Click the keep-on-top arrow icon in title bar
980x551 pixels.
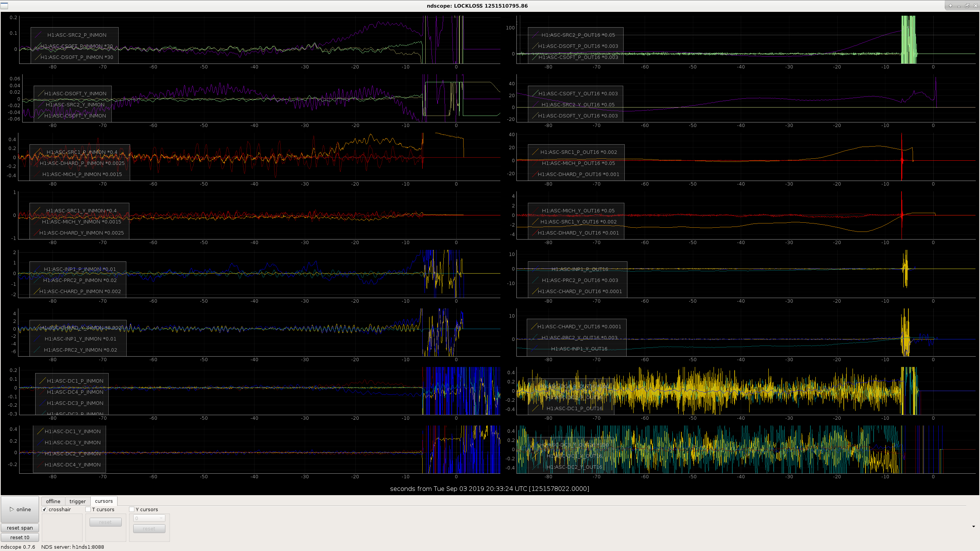click(x=951, y=6)
